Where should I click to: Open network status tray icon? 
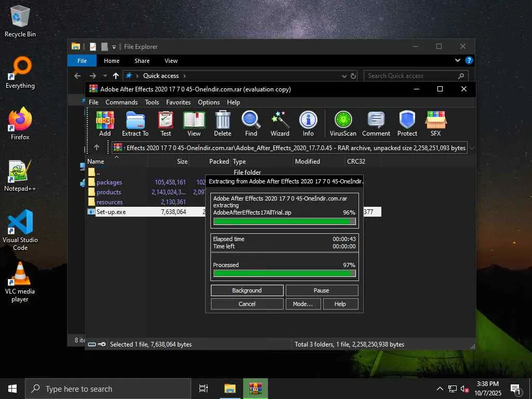pyautogui.click(x=453, y=389)
